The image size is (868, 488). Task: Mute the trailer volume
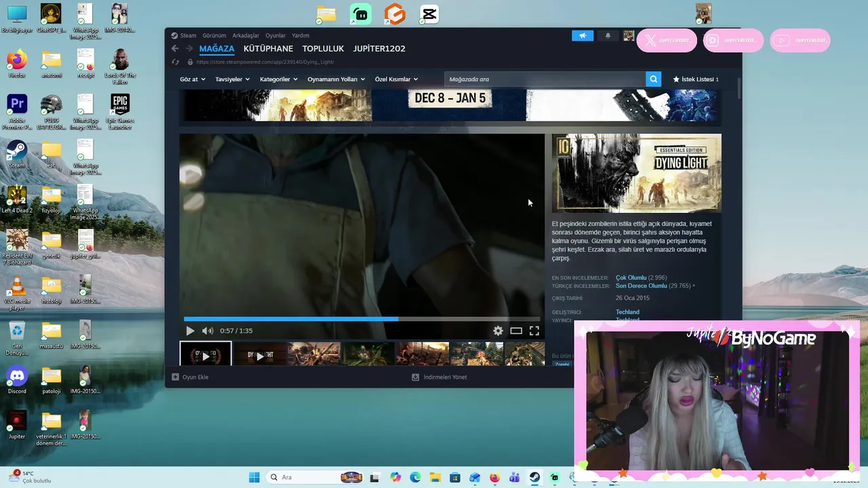(208, 331)
